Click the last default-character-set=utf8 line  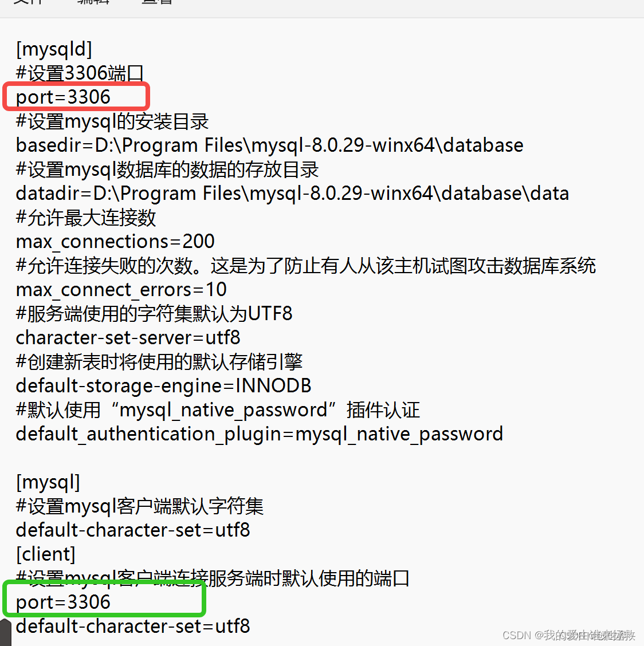[133, 627]
